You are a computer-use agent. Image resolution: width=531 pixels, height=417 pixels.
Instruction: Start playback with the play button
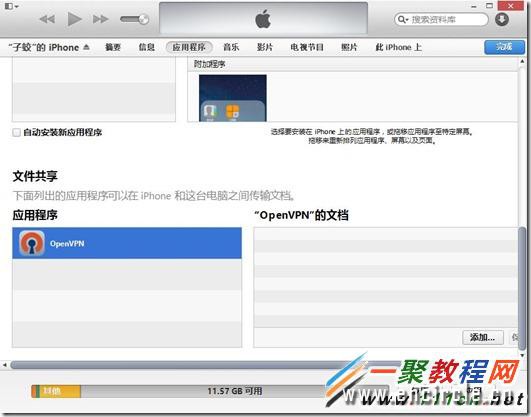[x=74, y=19]
